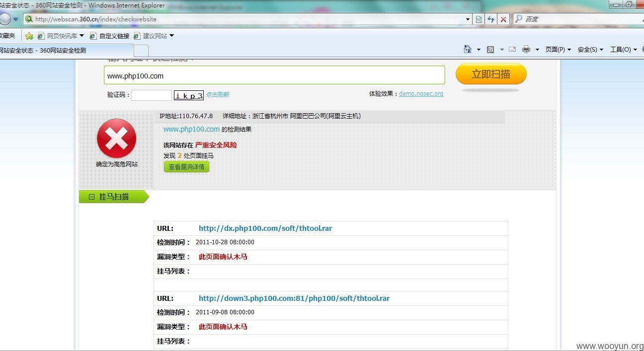
Task: Open the 页面(P) menu
Action: click(x=558, y=49)
